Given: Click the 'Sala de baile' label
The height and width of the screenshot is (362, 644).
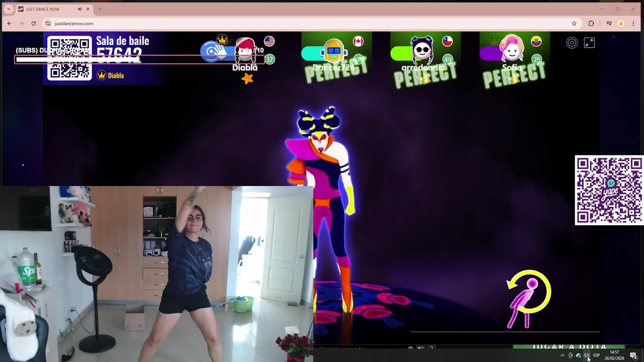Looking at the screenshot, I should click(x=122, y=41).
